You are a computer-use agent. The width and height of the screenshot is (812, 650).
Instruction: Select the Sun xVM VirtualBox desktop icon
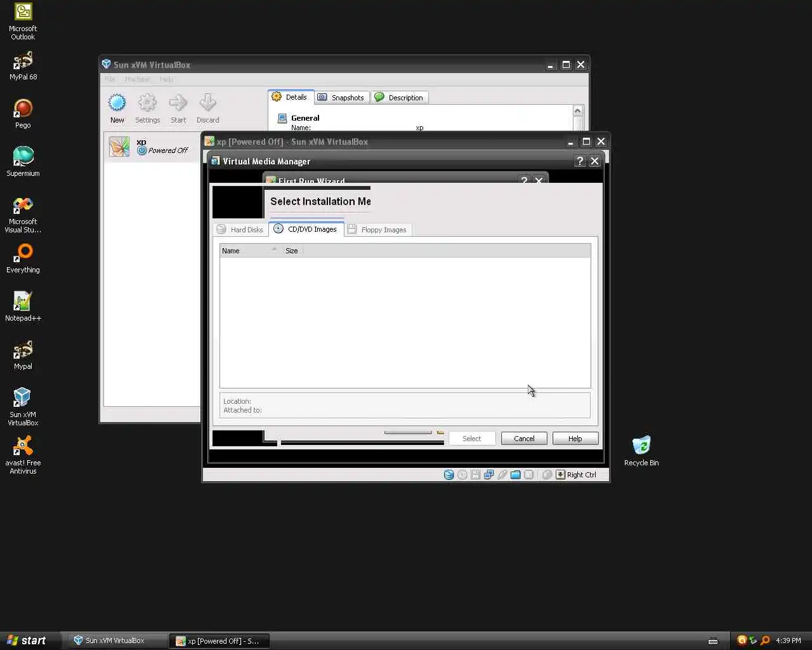[x=23, y=407]
